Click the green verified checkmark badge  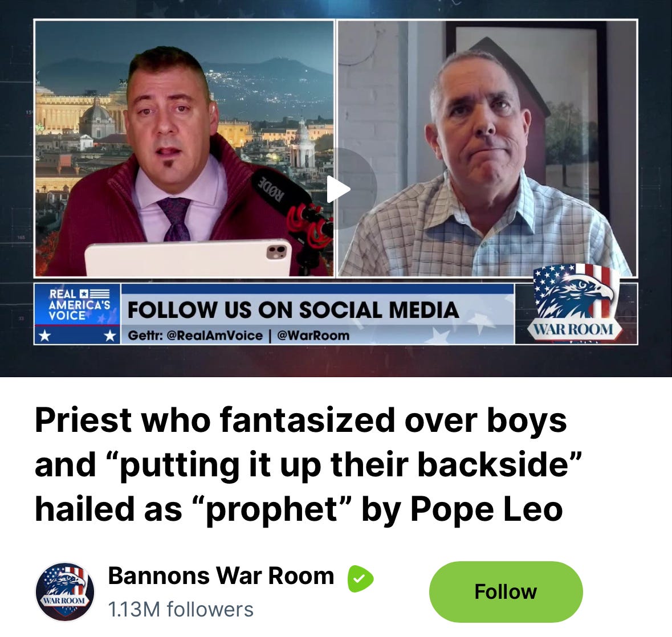coord(360,578)
